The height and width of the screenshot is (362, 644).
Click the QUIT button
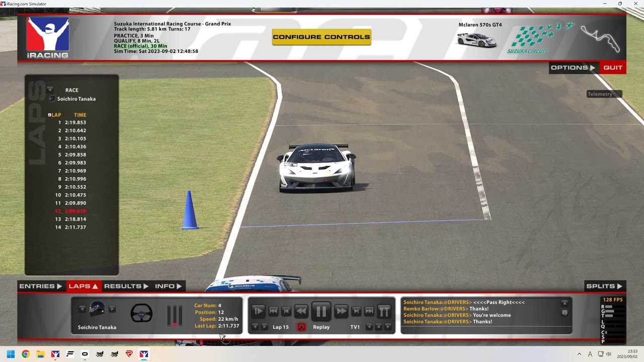click(x=613, y=67)
